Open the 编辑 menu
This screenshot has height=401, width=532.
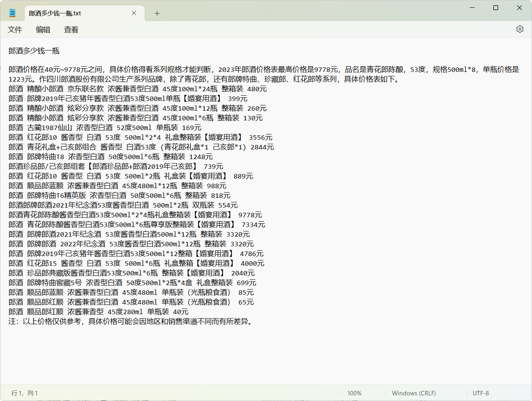click(43, 29)
